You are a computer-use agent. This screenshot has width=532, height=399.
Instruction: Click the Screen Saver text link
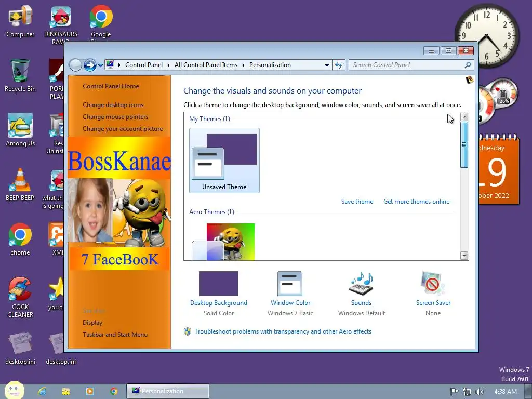click(433, 303)
